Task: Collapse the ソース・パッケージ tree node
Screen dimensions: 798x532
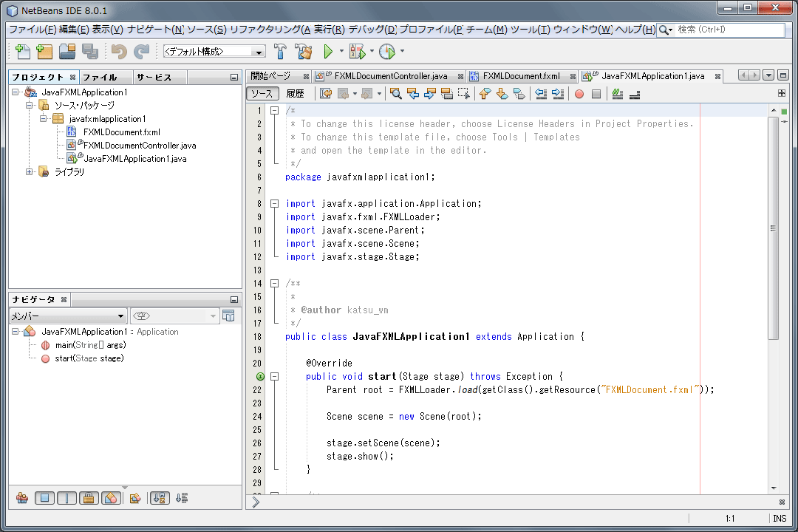Action: tap(30, 106)
